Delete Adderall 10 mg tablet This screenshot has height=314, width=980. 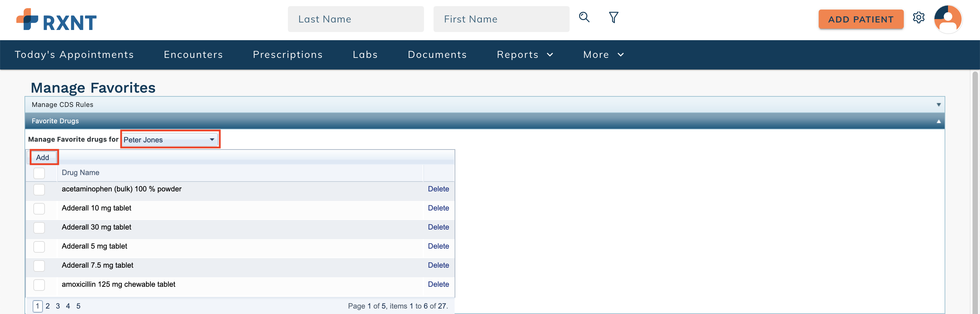tap(438, 208)
